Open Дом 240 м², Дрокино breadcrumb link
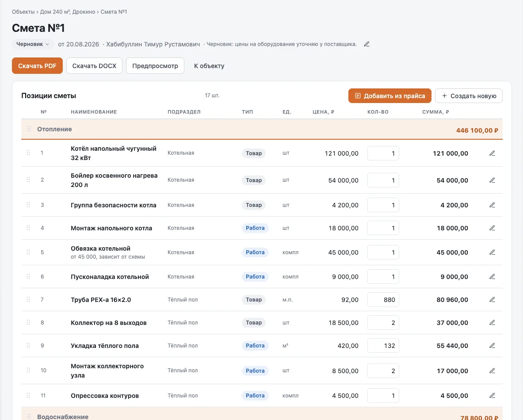 pos(69,11)
